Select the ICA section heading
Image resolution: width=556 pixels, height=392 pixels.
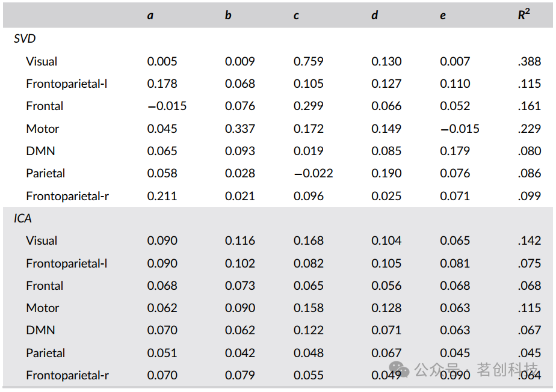point(23,218)
